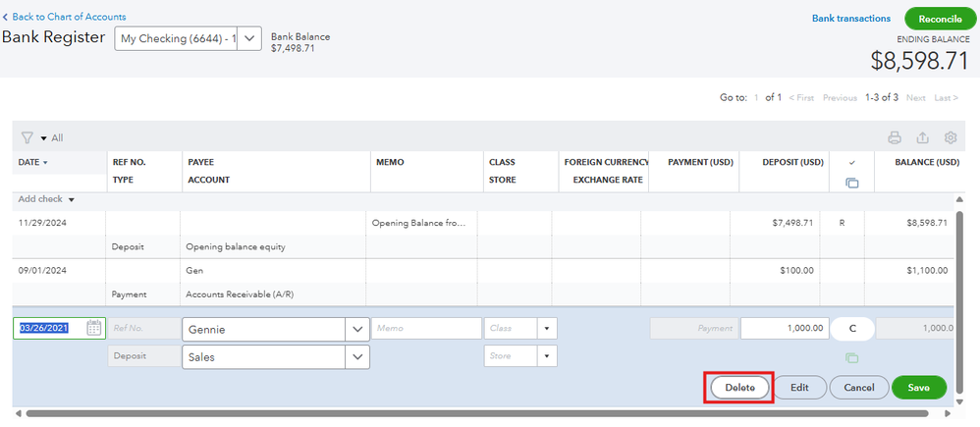The image size is (980, 427).
Task: Open the Bank transactions link
Action: pos(851,19)
